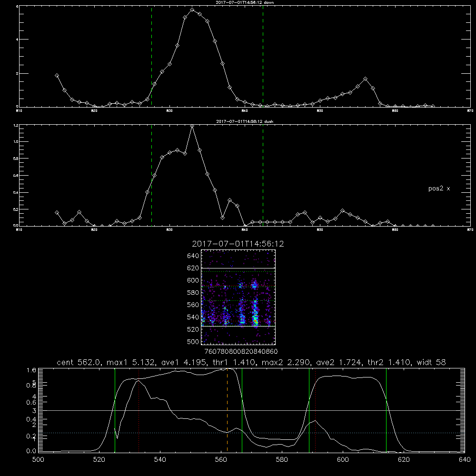Click the second red dotted peak line near 591
Image resolution: width=476 pixels, height=476 pixels.
(x=316, y=410)
